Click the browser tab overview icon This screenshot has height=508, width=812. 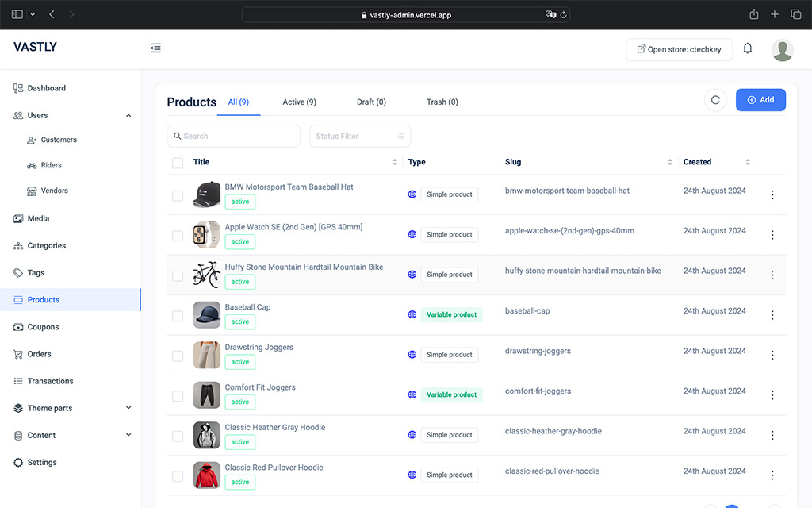pos(795,14)
